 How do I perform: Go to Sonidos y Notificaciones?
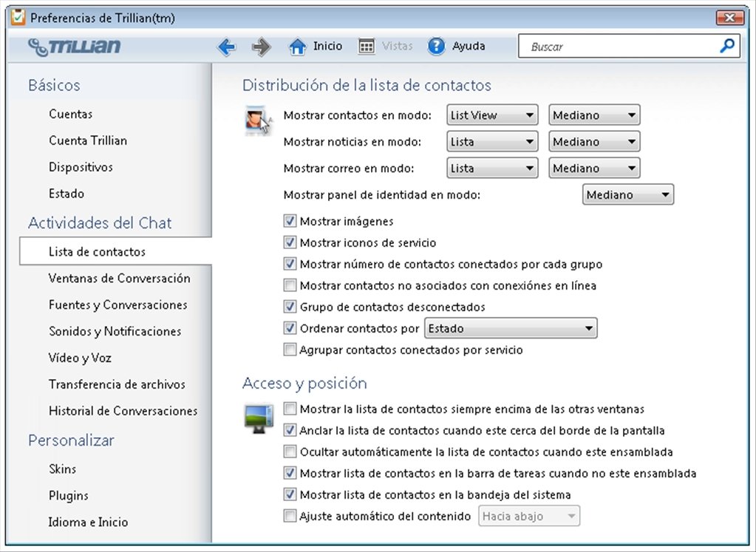115,331
